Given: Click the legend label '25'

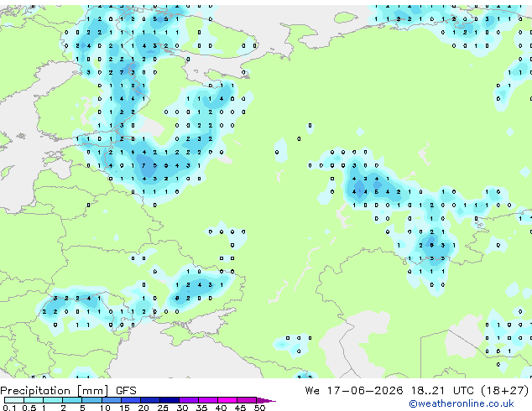Looking at the screenshot, I should (x=163, y=408).
